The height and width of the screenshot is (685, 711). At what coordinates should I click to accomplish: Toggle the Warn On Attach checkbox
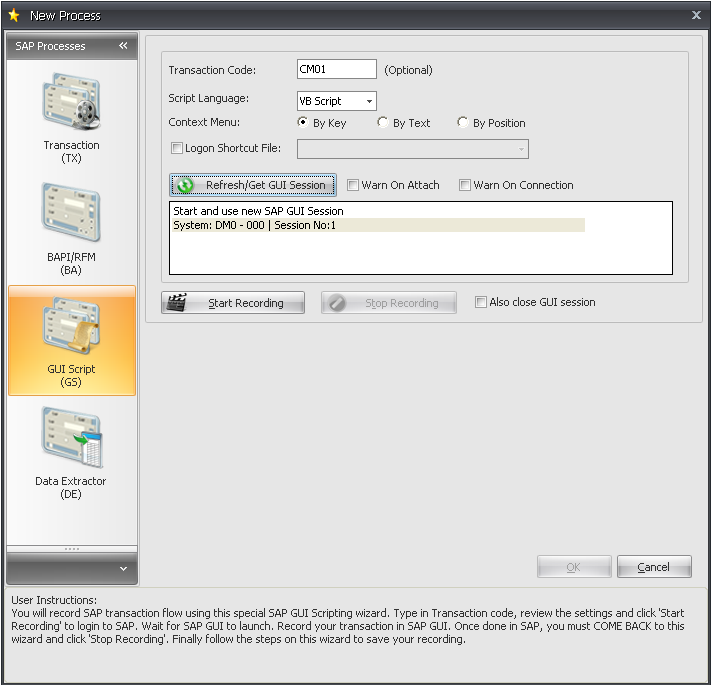353,185
